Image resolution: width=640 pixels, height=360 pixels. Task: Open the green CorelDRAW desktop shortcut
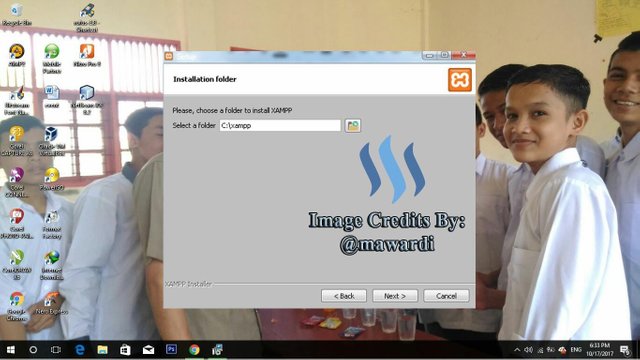(x=17, y=265)
